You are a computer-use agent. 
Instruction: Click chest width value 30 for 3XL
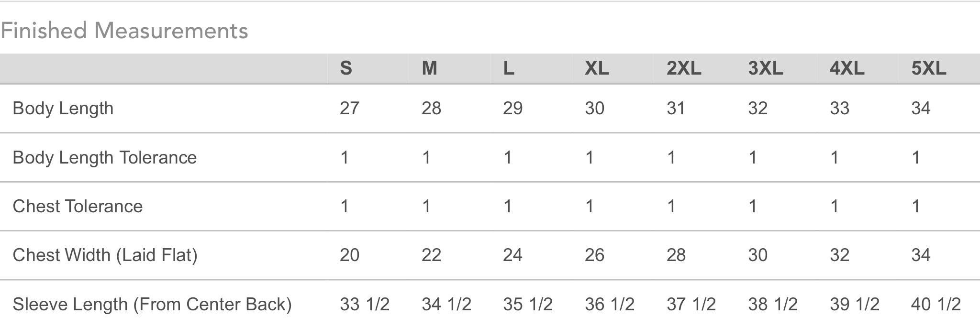tap(757, 255)
